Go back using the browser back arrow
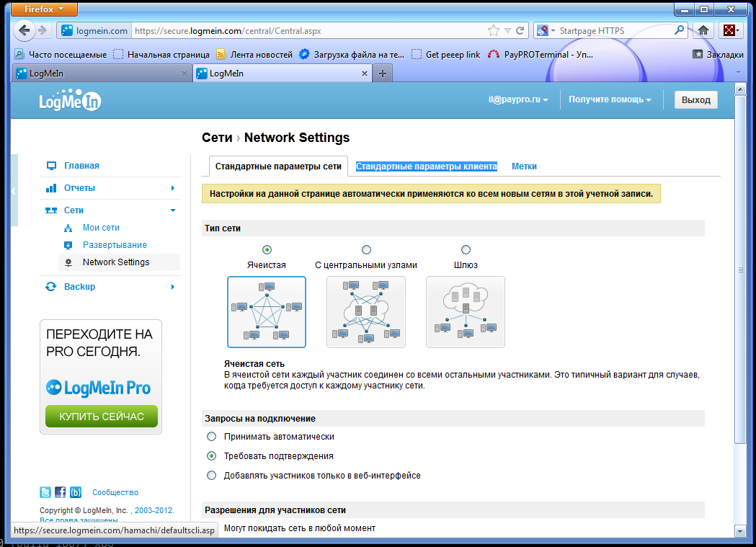This screenshot has height=547, width=756. click(25, 30)
